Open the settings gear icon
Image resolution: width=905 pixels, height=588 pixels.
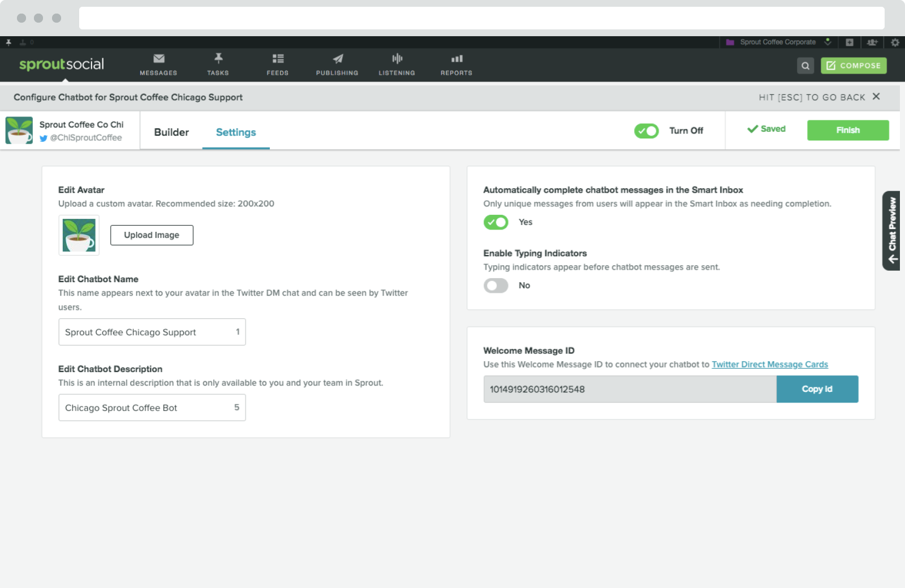(x=895, y=42)
